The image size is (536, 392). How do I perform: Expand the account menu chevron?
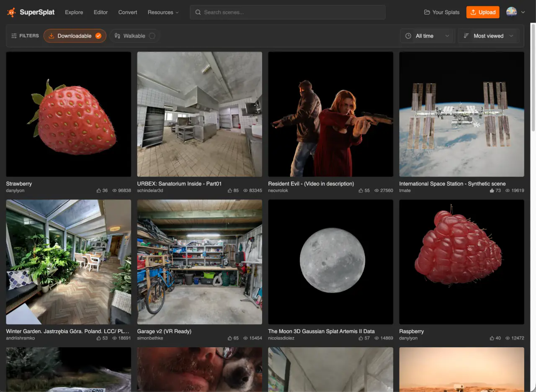click(523, 13)
